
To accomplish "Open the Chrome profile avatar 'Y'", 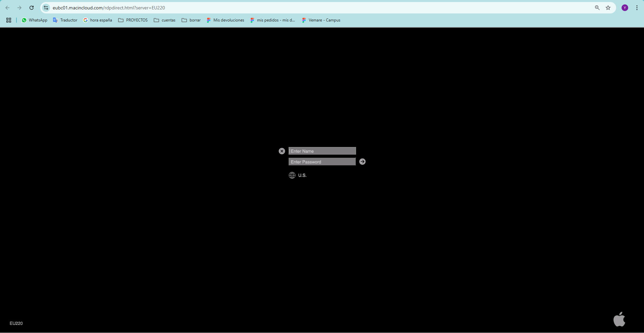I will (625, 8).
